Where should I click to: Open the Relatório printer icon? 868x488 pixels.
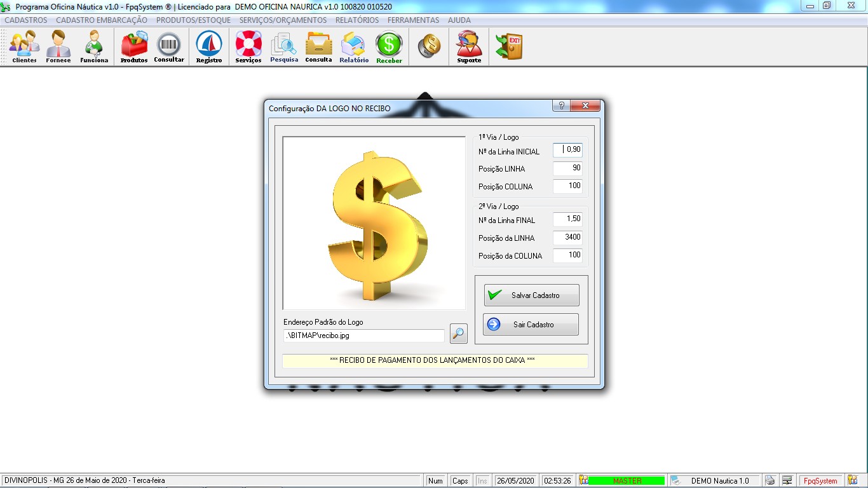pyautogui.click(x=354, y=47)
